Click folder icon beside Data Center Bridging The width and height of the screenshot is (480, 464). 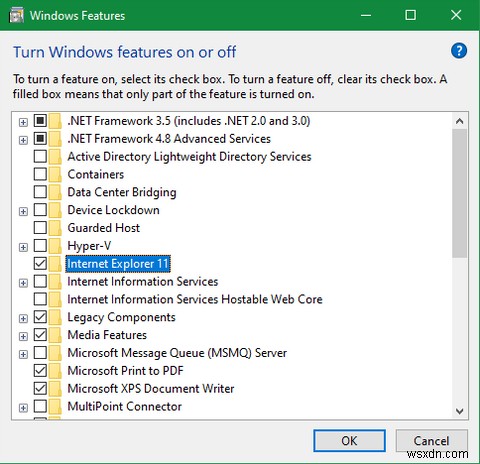[x=55, y=192]
